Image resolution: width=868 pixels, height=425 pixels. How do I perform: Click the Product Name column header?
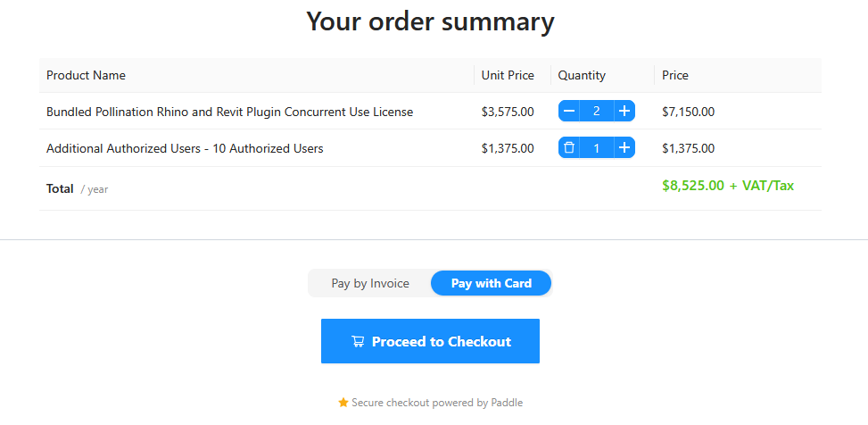pyautogui.click(x=86, y=76)
